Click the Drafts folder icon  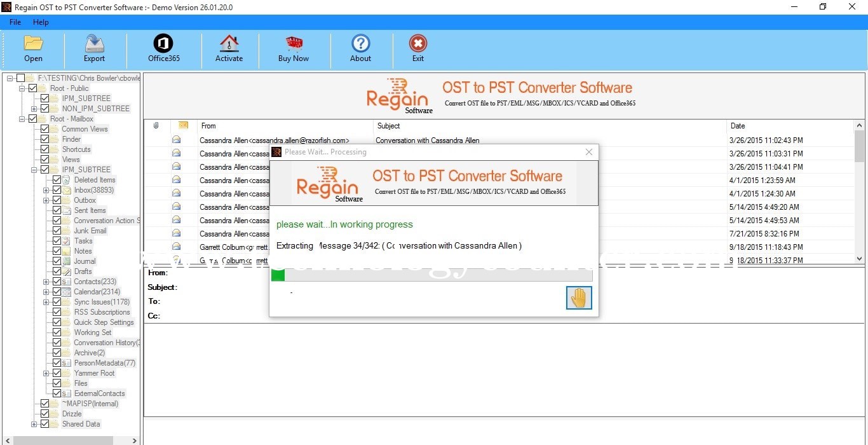[x=67, y=271]
